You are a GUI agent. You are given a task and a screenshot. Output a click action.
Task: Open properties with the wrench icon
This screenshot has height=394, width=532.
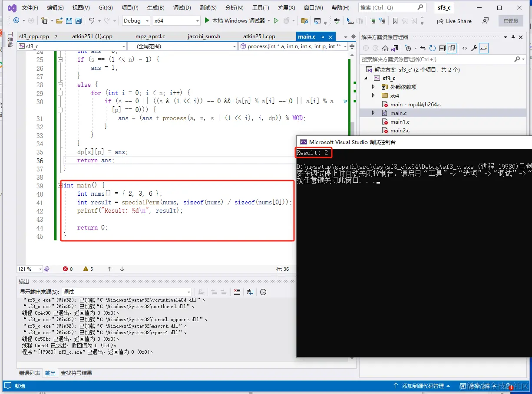474,48
